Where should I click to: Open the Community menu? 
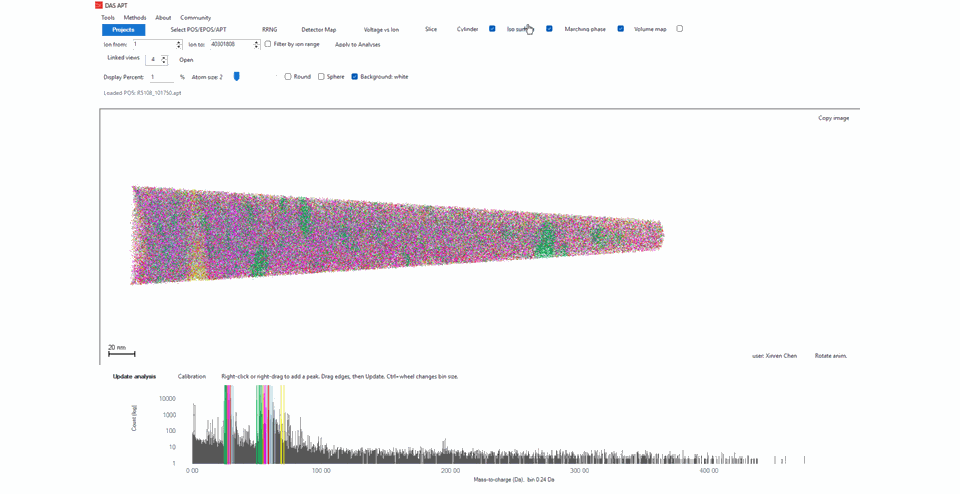(195, 18)
